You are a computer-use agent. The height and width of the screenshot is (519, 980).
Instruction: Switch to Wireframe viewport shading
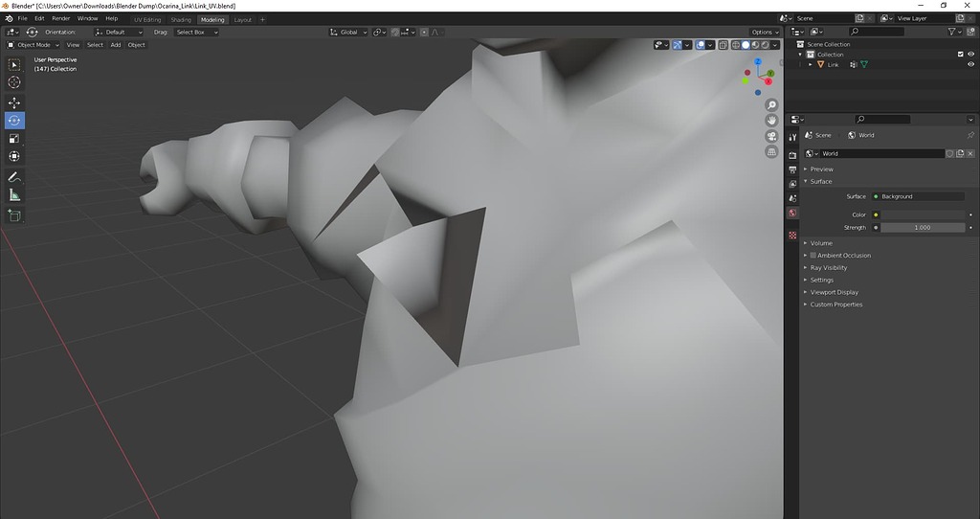(x=736, y=45)
